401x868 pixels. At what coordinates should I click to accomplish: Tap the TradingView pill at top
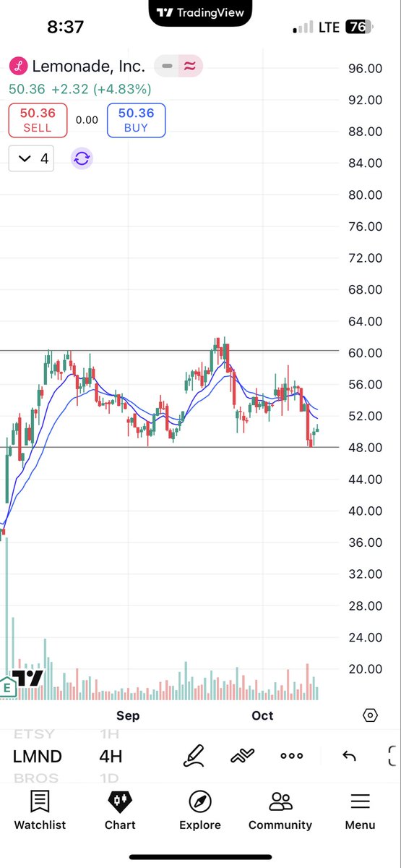click(x=200, y=12)
